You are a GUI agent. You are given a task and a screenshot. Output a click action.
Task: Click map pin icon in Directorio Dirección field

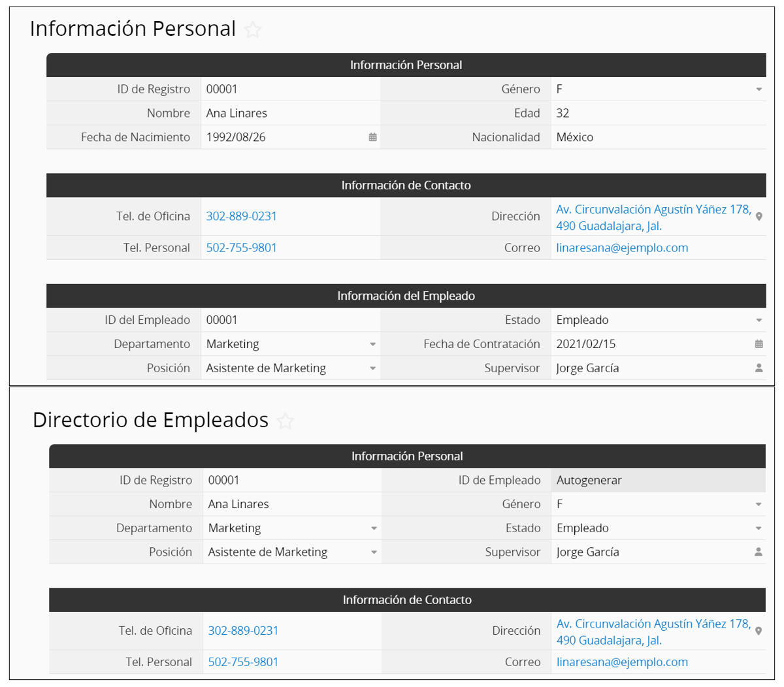tap(759, 631)
